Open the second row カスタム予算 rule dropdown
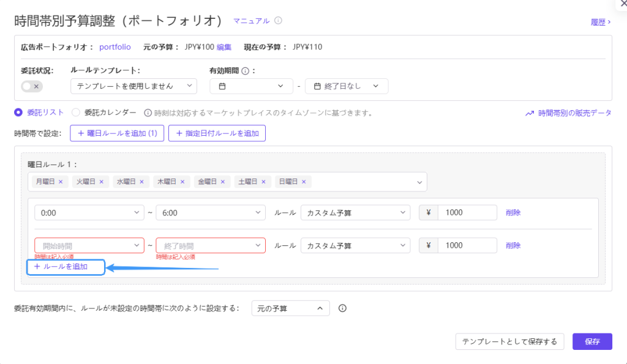The image size is (627, 364). point(356,245)
